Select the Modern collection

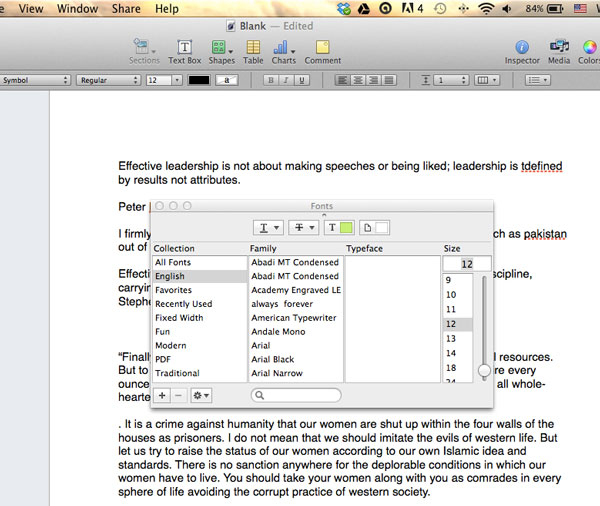(200, 346)
